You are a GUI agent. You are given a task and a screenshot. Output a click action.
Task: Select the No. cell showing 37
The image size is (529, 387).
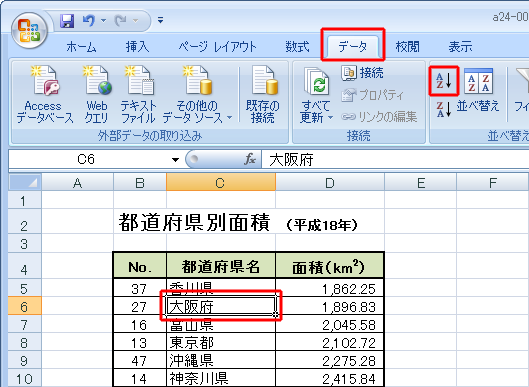(140, 288)
